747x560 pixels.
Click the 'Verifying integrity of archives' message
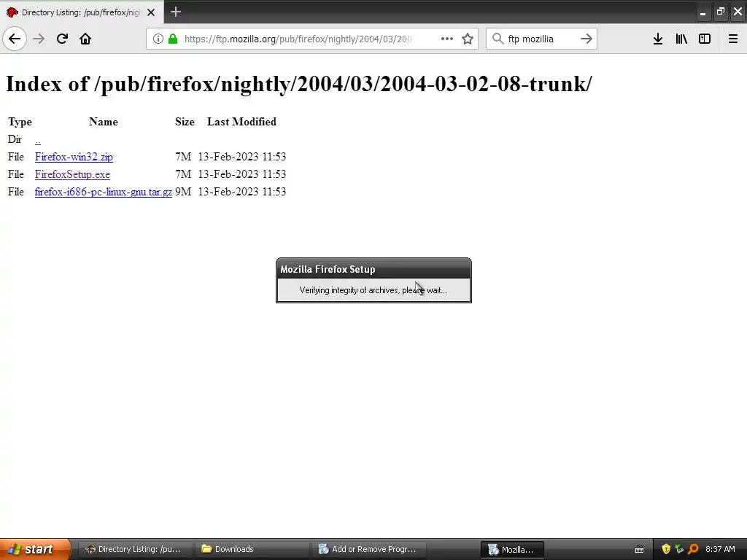[373, 290]
